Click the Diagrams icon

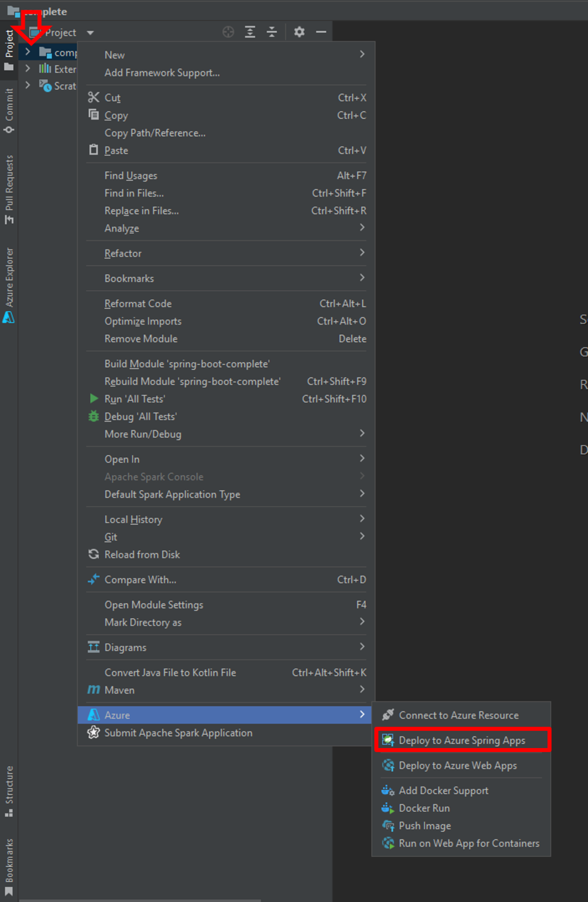tap(94, 647)
